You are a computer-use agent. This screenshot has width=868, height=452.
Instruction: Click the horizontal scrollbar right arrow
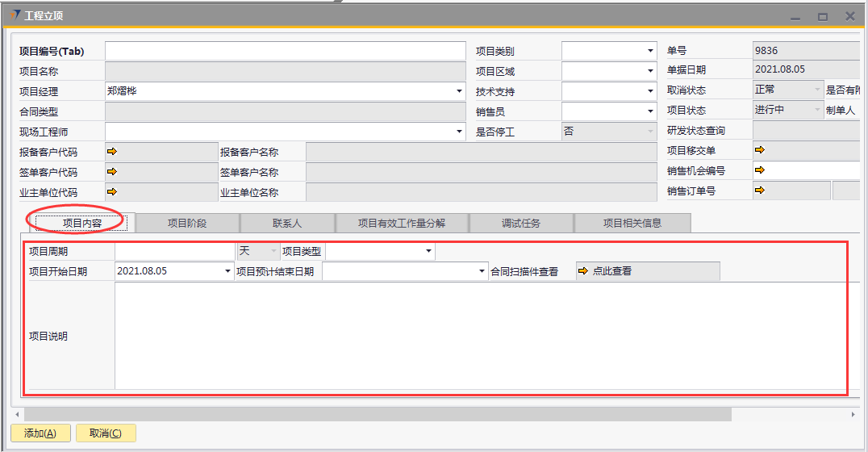(x=853, y=414)
